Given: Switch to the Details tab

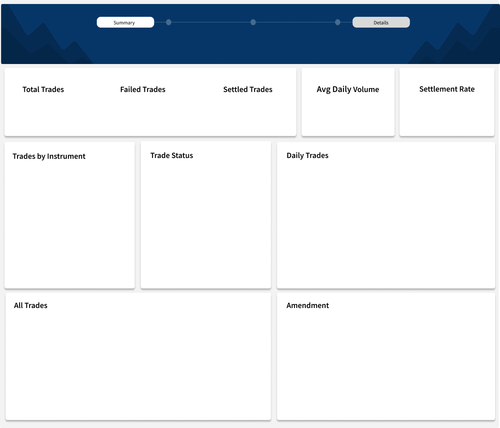Looking at the screenshot, I should click(x=381, y=22).
